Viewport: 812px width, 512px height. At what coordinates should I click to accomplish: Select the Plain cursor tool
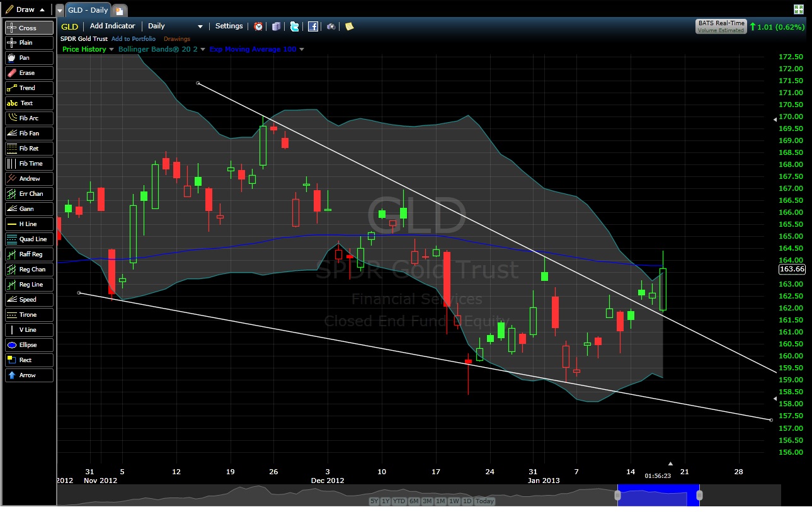tap(29, 43)
